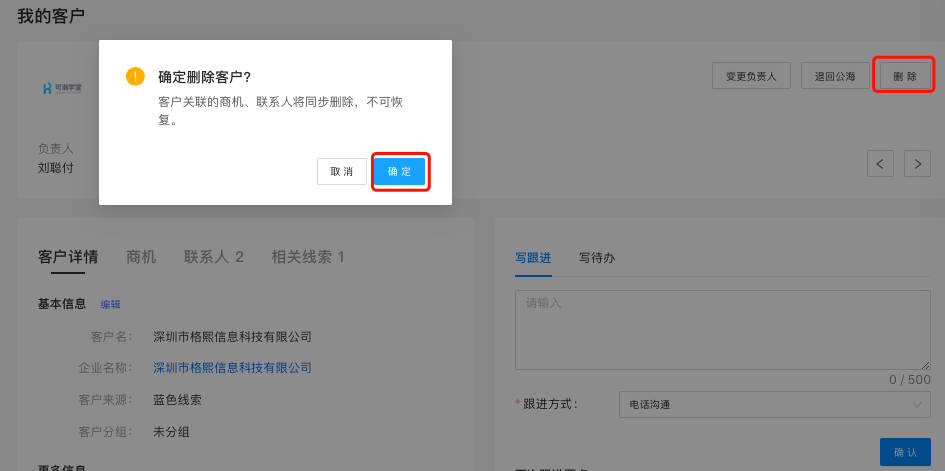Switch to the 客户详情 tab
Image resolution: width=945 pixels, height=471 pixels.
(x=68, y=257)
